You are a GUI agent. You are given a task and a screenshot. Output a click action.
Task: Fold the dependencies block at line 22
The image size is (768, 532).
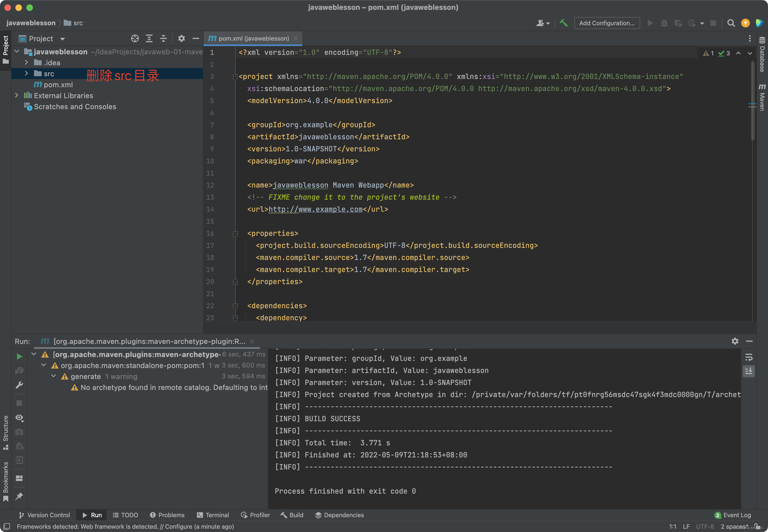[235, 306]
